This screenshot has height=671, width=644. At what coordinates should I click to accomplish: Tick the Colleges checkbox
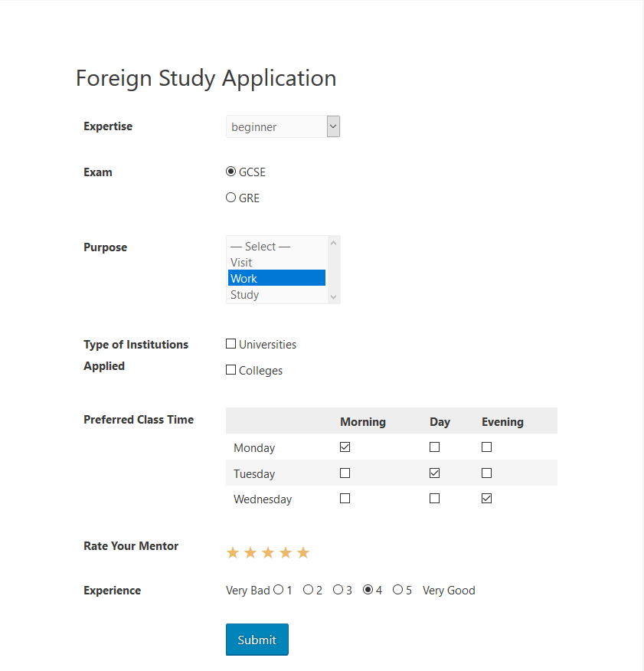click(x=230, y=370)
